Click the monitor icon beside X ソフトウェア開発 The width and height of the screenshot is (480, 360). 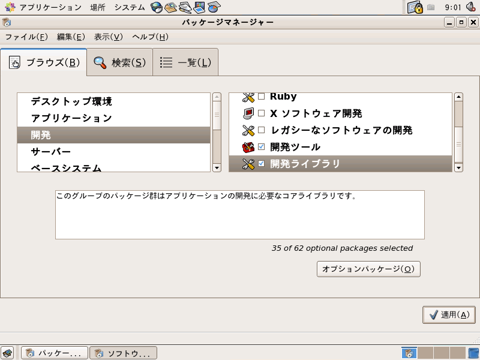tap(248, 113)
